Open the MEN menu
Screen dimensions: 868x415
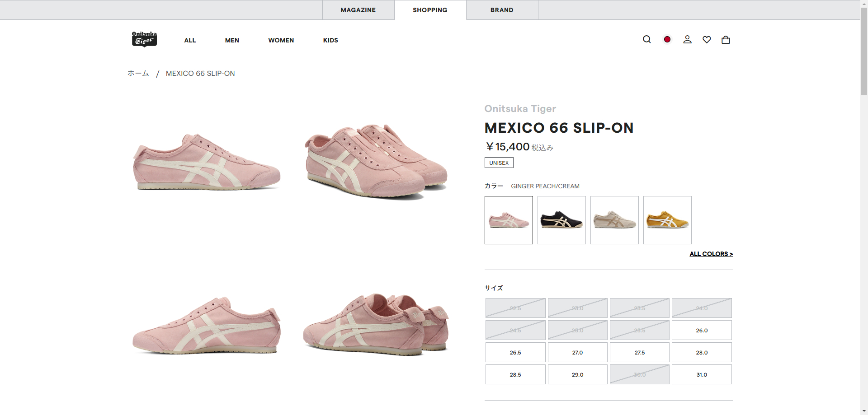232,40
